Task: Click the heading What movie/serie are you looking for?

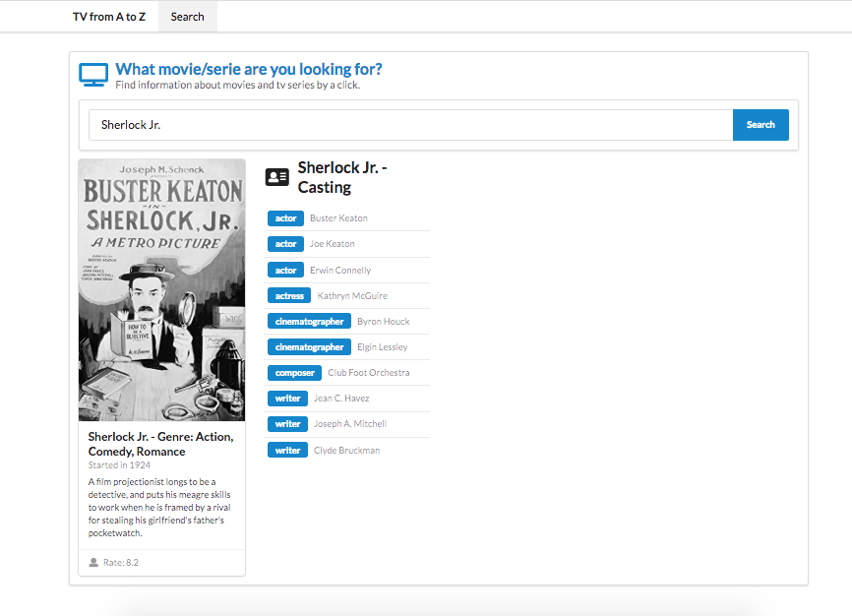Action: coord(248,69)
